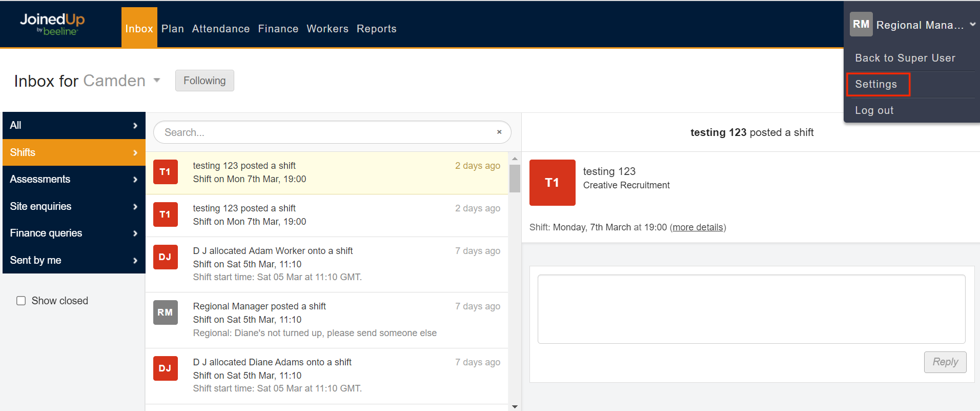Open the more details link
Screen dimensions: 980x411
click(x=698, y=227)
